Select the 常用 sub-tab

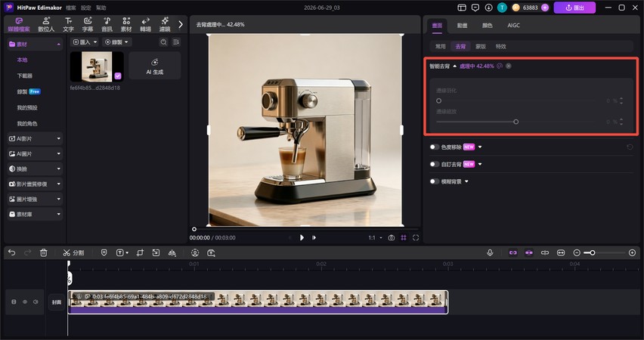click(x=440, y=46)
